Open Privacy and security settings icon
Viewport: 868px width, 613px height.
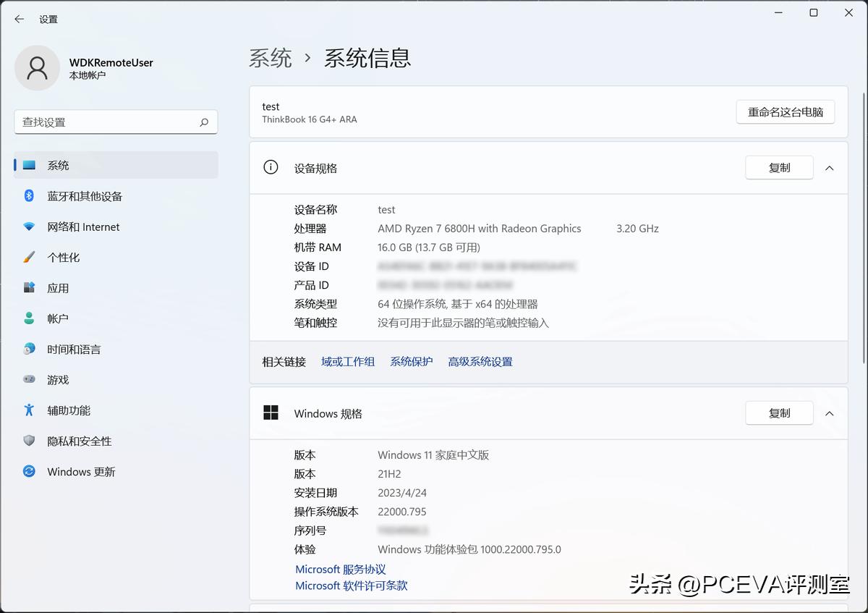point(27,441)
